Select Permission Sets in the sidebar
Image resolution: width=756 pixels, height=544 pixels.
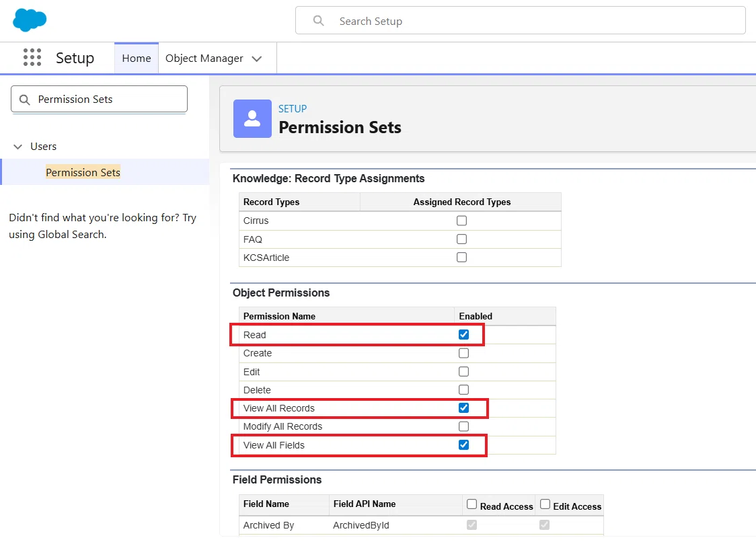[x=83, y=173]
